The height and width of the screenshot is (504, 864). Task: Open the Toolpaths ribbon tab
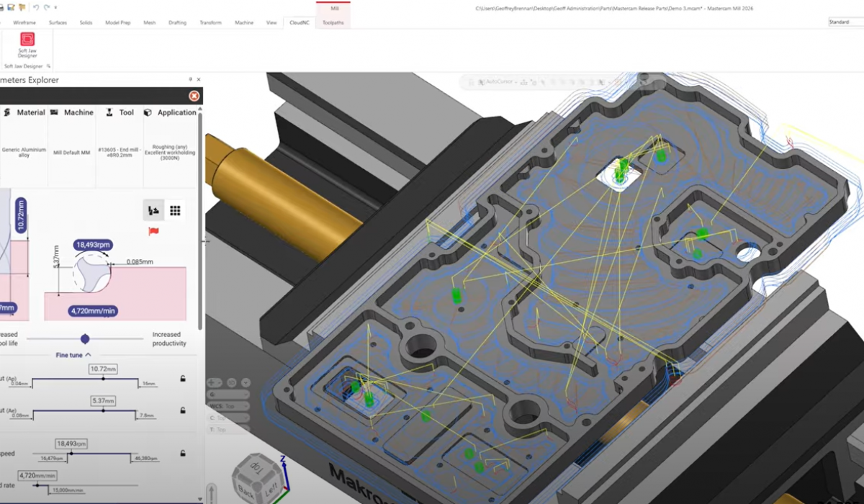tap(333, 22)
